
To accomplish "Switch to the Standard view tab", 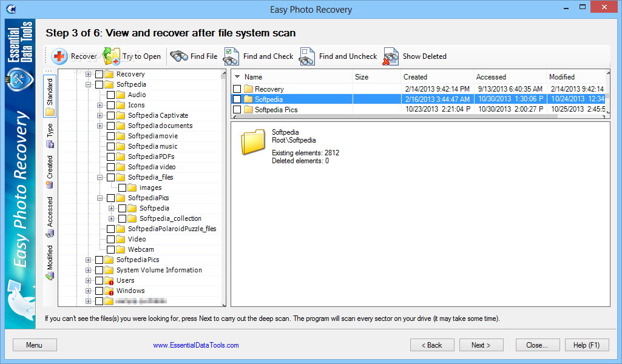I will (50, 96).
